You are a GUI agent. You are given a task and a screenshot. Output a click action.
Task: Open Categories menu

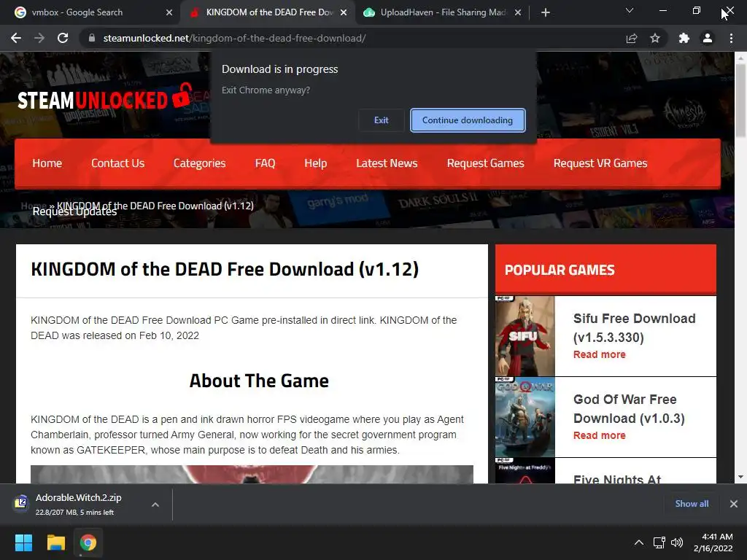[200, 163]
